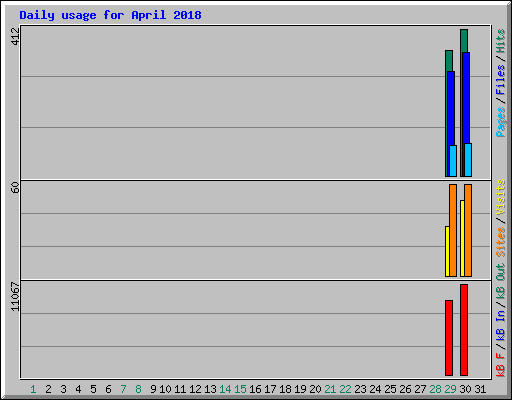Screen dimensions: 512x400
Task: Click the Files legend label
Action: click(500, 80)
